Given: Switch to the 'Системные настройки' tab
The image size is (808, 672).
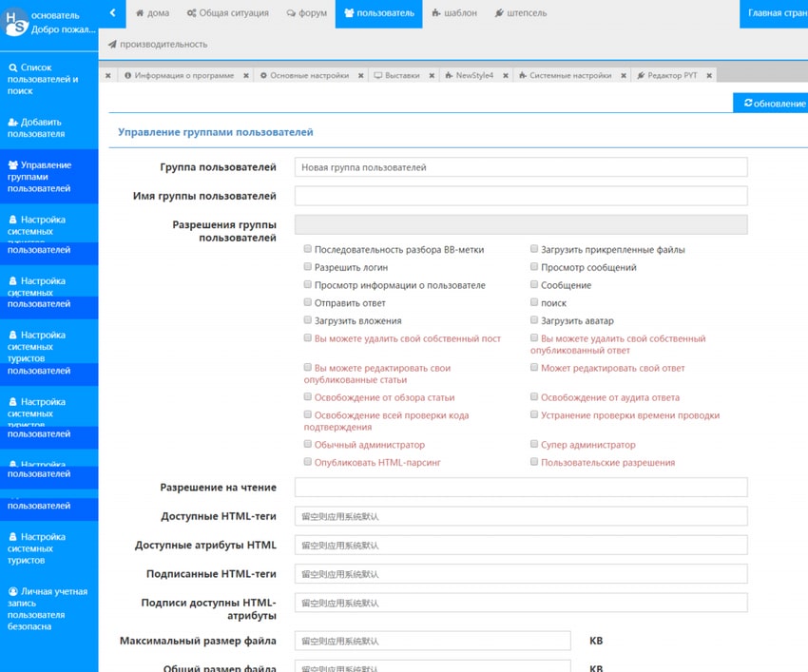Looking at the screenshot, I should (566, 75).
